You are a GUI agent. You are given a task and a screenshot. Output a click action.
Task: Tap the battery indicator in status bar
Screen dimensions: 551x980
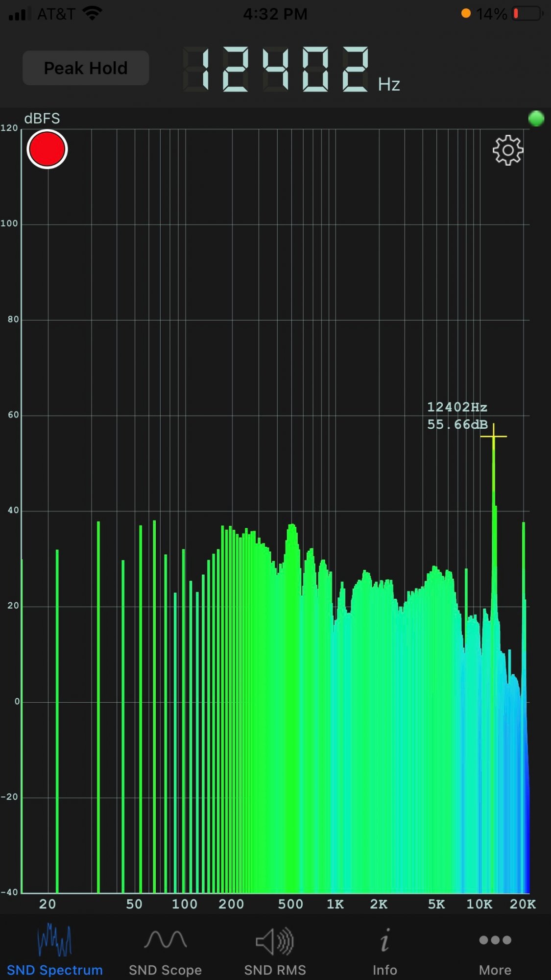tap(527, 14)
